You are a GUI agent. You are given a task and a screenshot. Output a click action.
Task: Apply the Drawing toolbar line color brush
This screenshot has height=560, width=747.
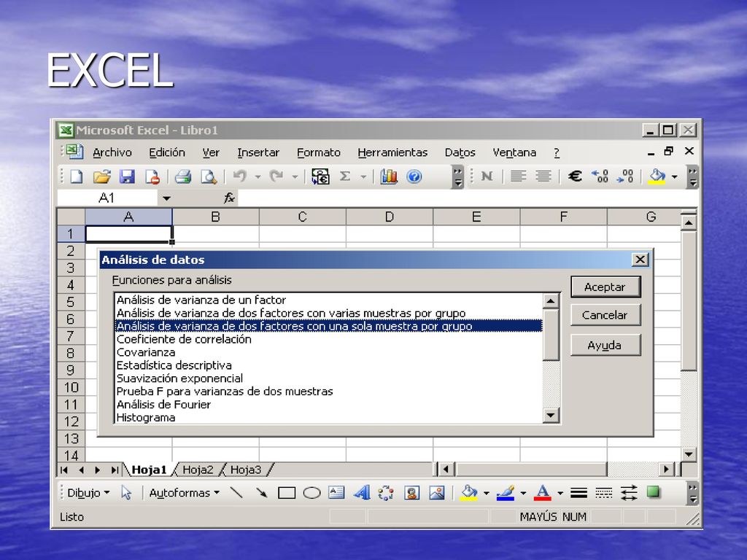[x=505, y=493]
